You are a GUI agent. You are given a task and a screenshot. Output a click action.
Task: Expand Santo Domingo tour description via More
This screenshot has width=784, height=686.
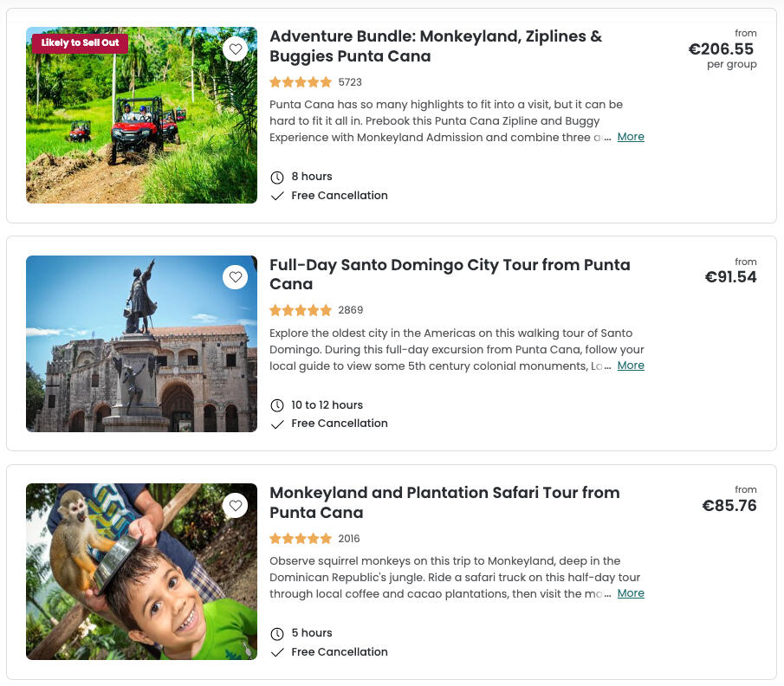630,366
